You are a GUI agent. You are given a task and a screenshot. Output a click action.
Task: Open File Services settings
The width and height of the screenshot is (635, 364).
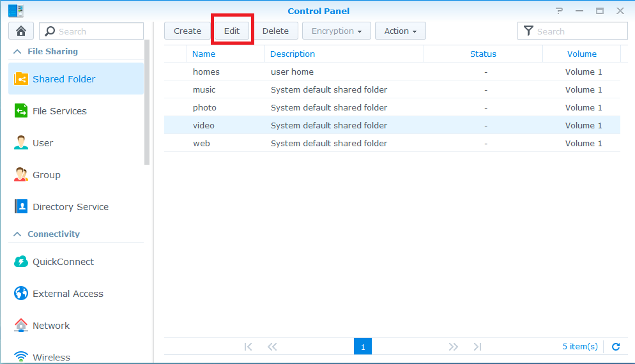(x=59, y=111)
